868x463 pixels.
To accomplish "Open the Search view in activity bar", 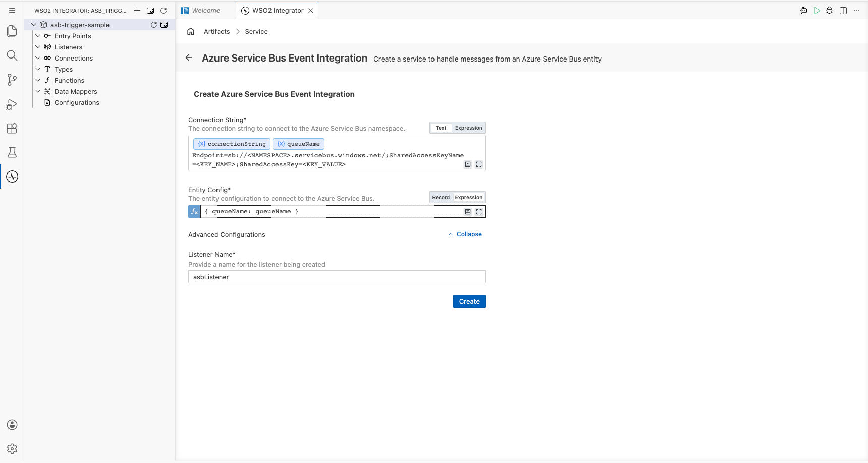I will (x=12, y=55).
